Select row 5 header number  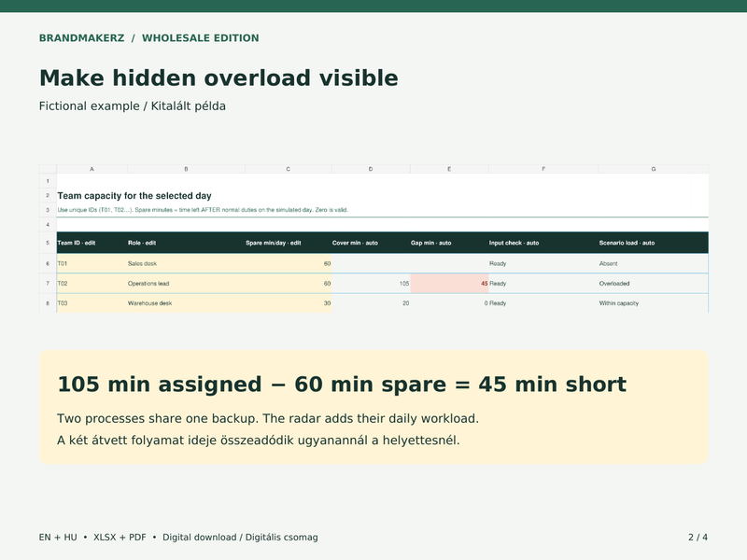tap(48, 243)
